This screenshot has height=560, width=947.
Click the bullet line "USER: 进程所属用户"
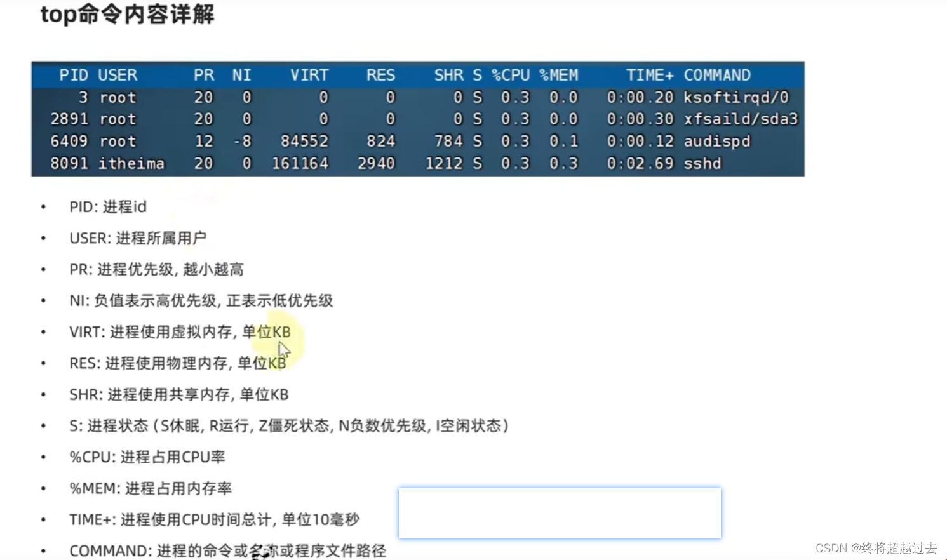[138, 238]
